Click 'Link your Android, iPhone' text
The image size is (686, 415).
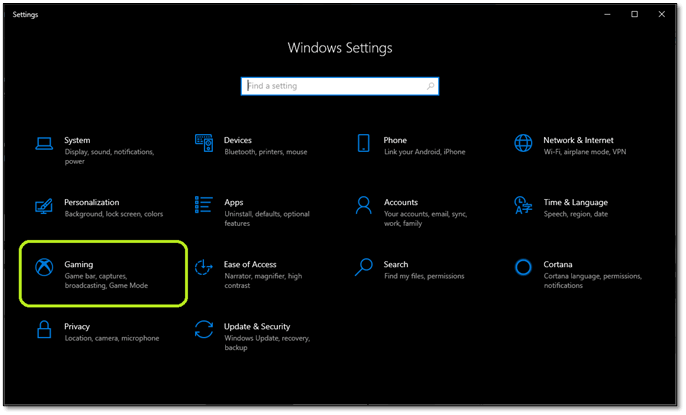pos(425,152)
